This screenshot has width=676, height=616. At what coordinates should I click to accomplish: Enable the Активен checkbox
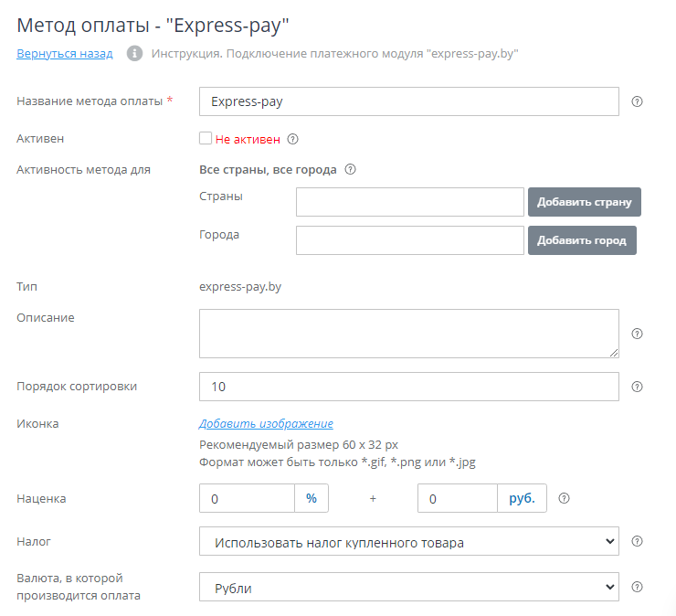(206, 140)
